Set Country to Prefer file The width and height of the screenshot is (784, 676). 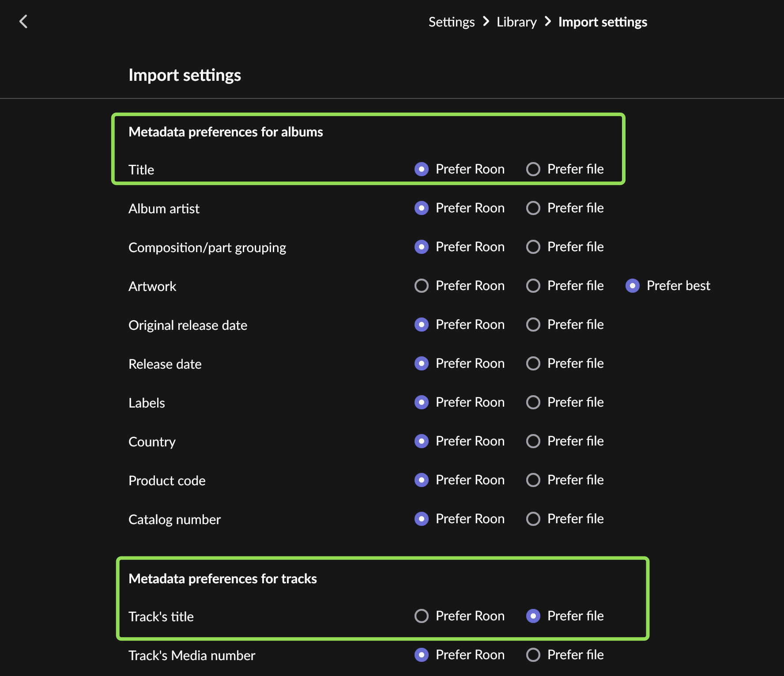click(x=533, y=441)
